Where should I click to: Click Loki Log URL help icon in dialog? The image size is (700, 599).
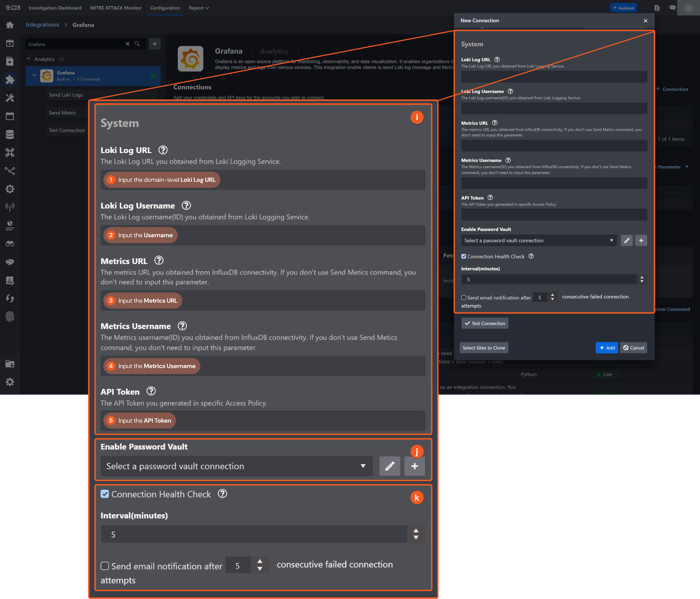click(x=497, y=59)
